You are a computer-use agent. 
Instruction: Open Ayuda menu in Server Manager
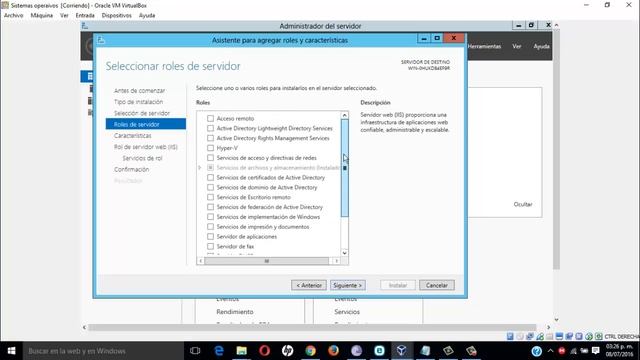(541, 46)
